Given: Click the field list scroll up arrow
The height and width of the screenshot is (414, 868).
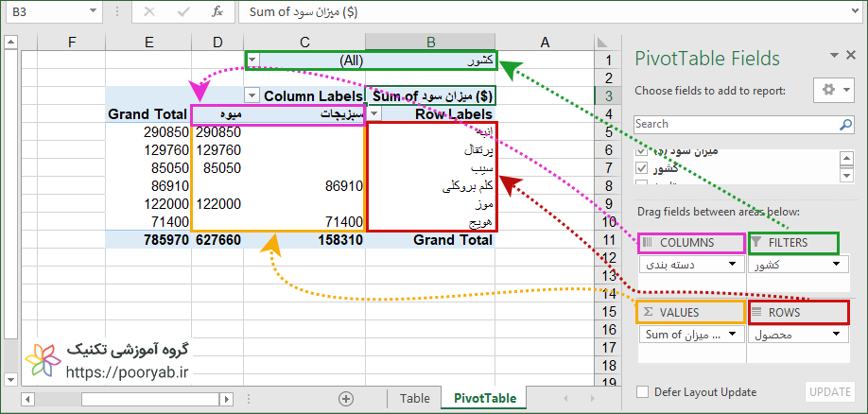Looking at the screenshot, I should (846, 159).
